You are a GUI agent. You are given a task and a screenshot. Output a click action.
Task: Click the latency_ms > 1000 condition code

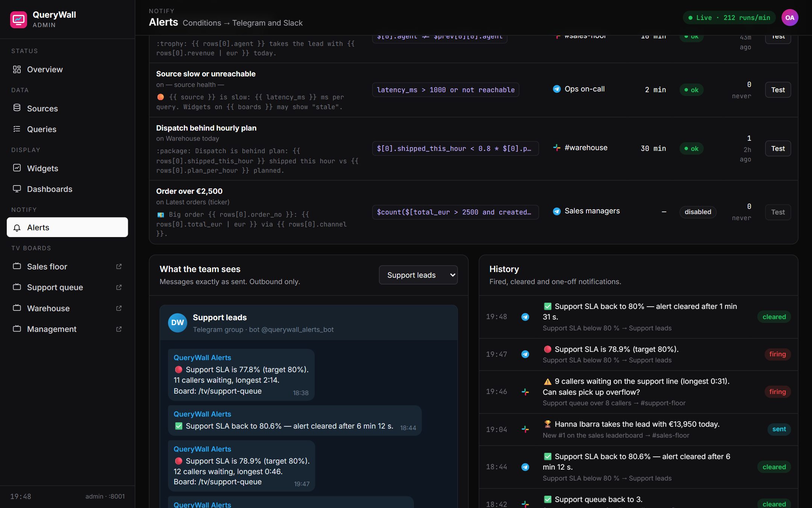pyautogui.click(x=445, y=90)
